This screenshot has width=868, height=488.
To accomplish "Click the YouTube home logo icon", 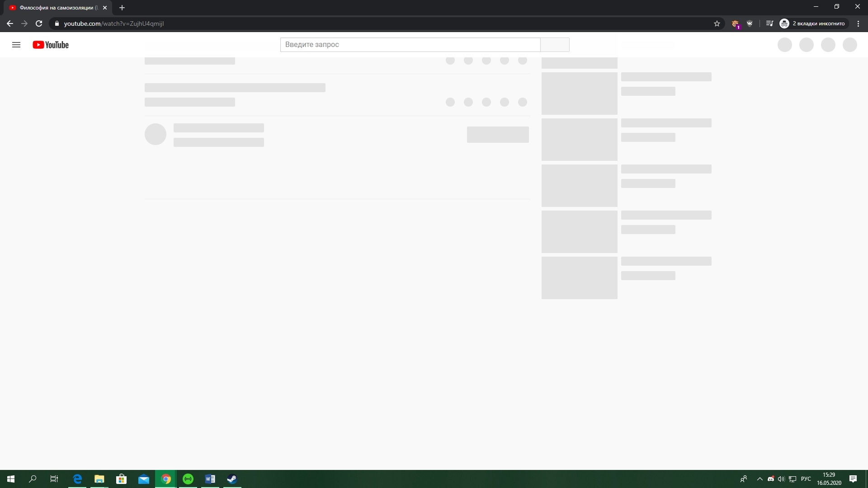I will (51, 44).
